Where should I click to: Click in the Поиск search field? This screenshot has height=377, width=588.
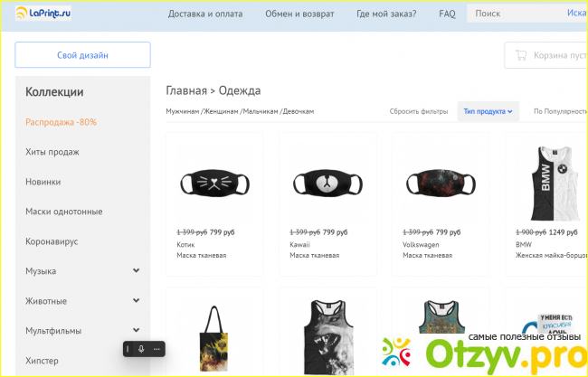coord(511,14)
